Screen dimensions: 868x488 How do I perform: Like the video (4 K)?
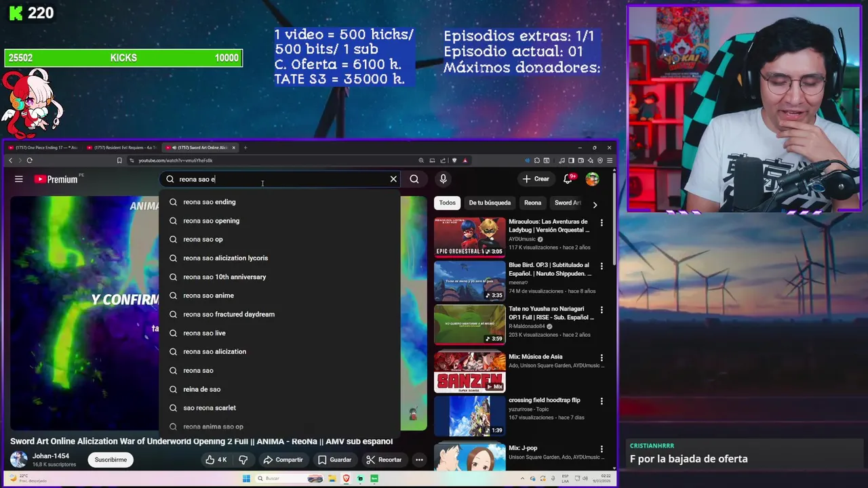[217, 460]
